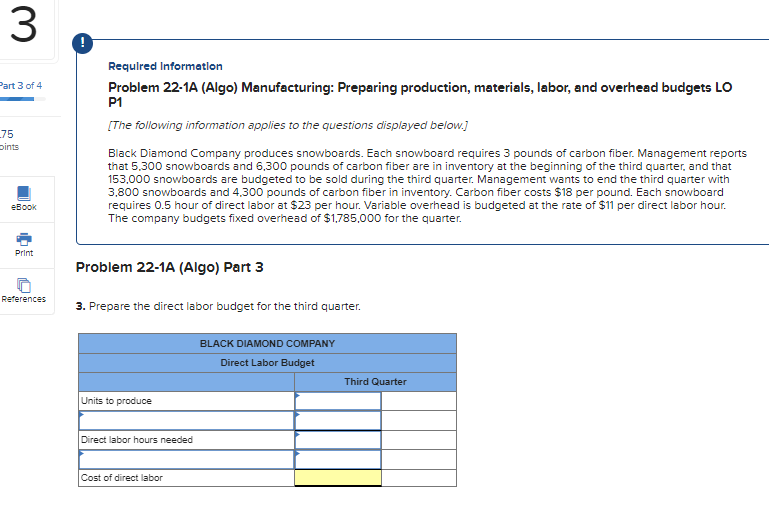Click the eBook label
Screen dimensions: 769x517
tap(24, 207)
